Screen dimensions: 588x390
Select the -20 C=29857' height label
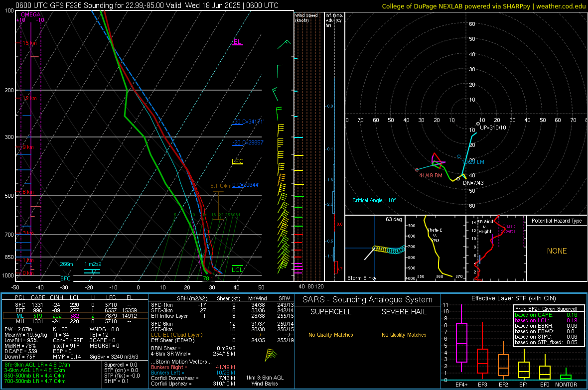point(248,142)
